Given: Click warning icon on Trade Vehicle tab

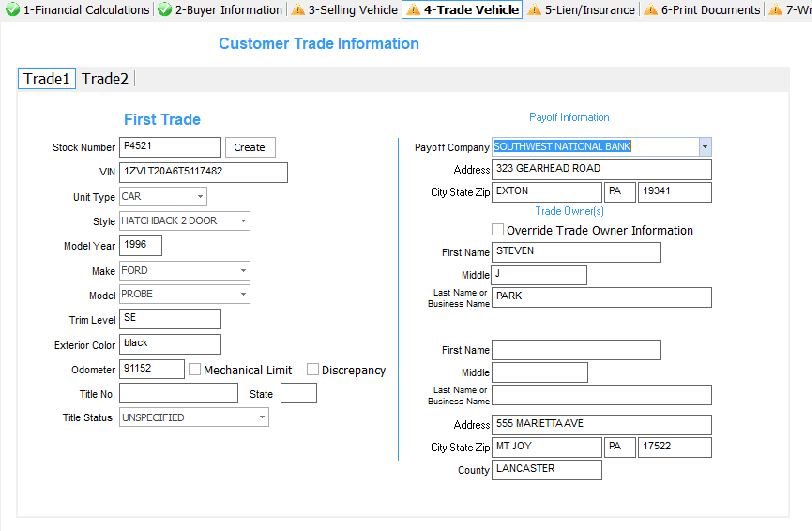Looking at the screenshot, I should click(413, 10).
